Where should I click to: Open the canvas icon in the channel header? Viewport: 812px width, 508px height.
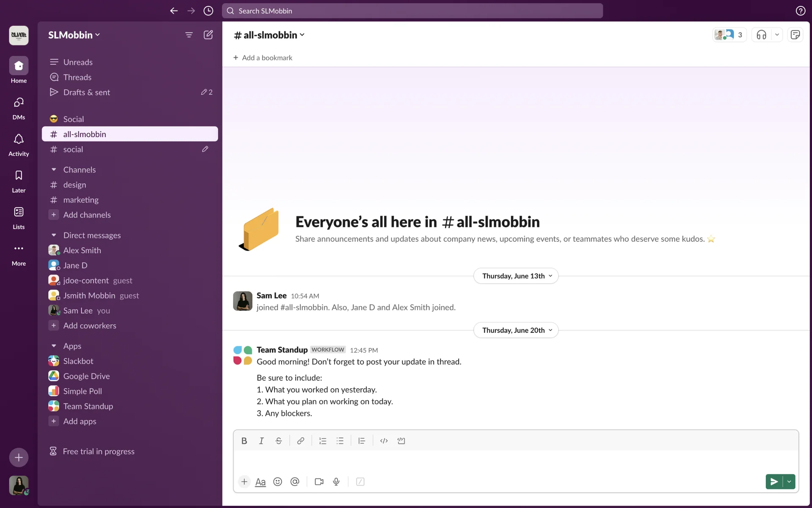click(x=795, y=35)
